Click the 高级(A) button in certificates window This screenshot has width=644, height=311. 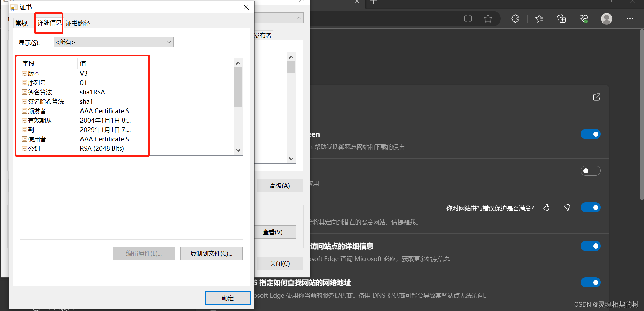pos(280,186)
